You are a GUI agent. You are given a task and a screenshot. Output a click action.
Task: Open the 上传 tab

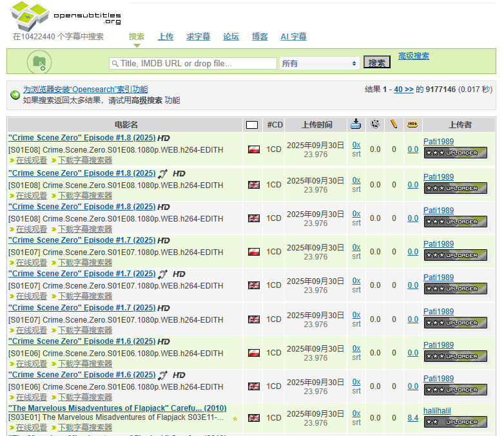click(x=166, y=37)
